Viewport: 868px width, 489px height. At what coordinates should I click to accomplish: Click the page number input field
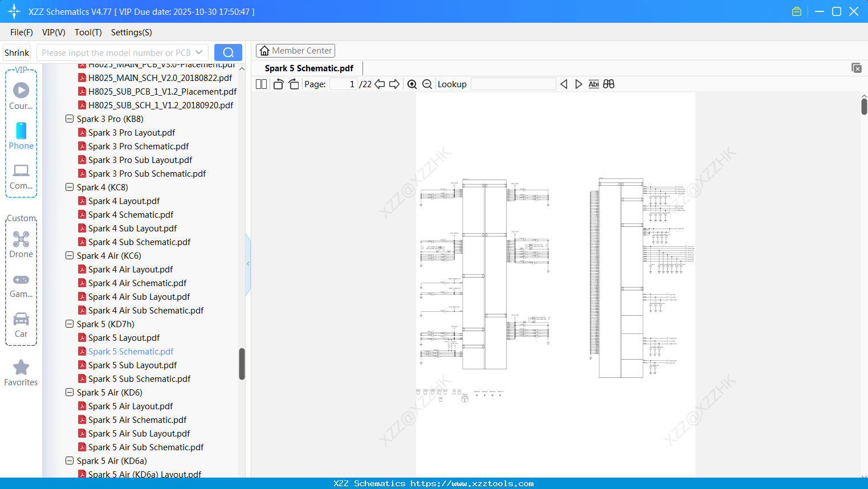tap(343, 84)
